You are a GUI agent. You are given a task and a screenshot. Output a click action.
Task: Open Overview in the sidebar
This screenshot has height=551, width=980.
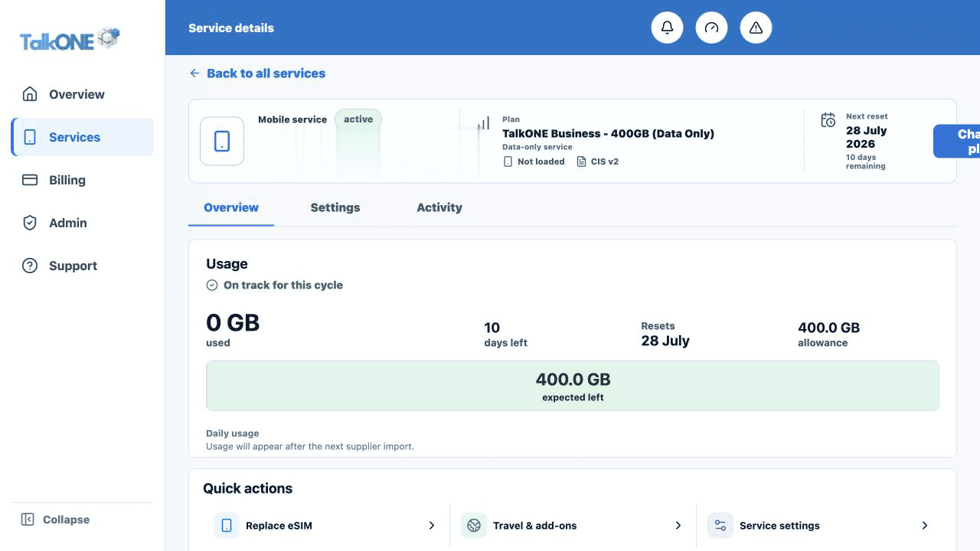(x=82, y=94)
